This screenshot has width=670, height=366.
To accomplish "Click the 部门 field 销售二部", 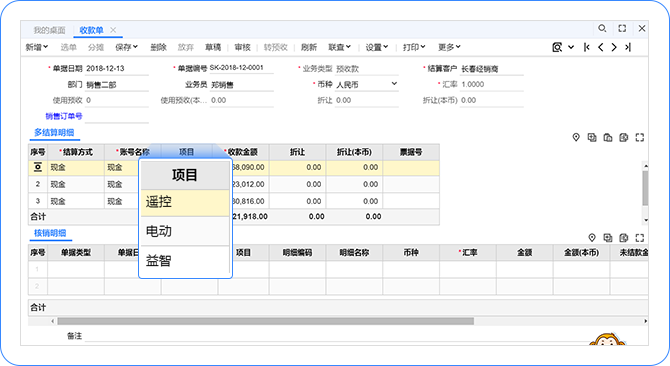I will (x=117, y=85).
